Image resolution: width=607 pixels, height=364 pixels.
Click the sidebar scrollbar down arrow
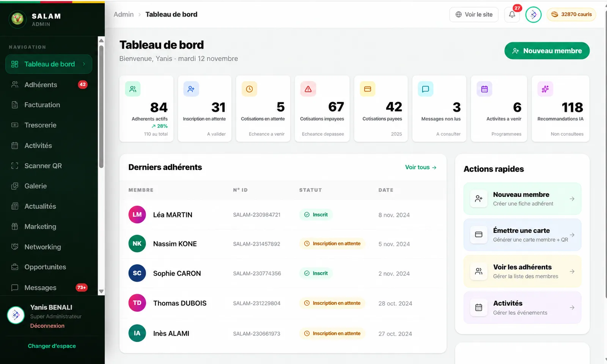(101, 291)
